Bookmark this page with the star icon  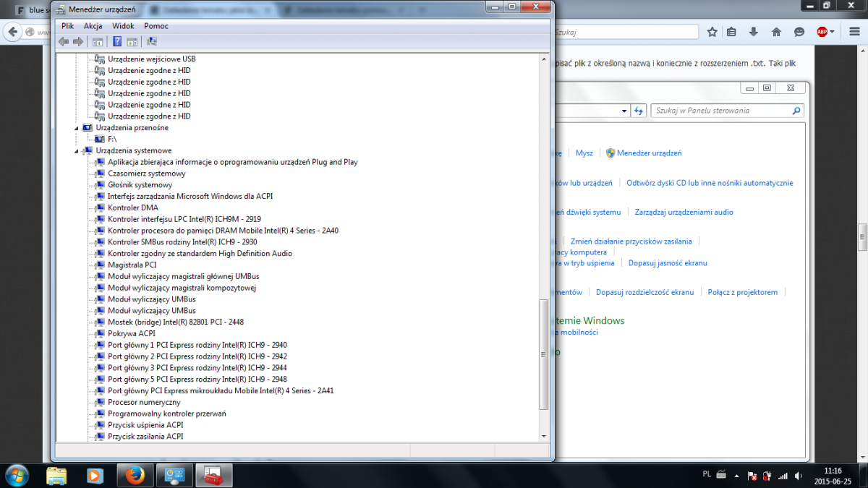click(x=712, y=32)
